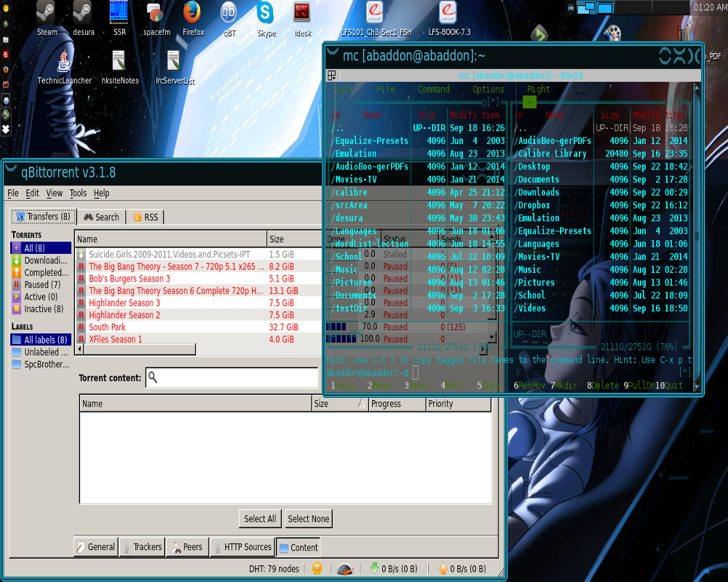Image resolution: width=728 pixels, height=582 pixels.
Task: Click the Select All button
Action: click(x=260, y=519)
